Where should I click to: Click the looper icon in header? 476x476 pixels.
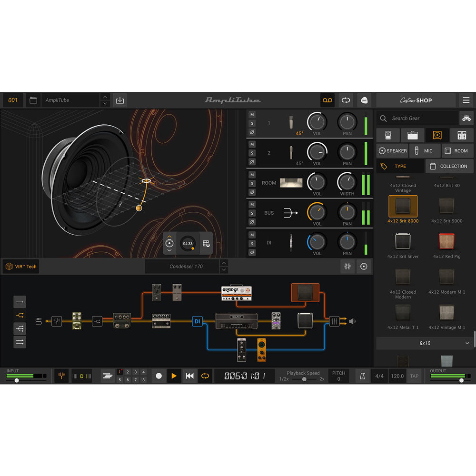tap(346, 100)
